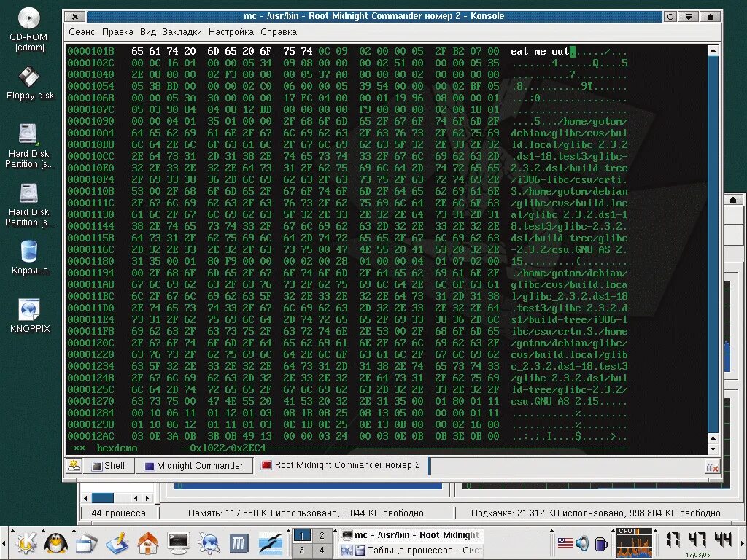Click the US flag keyboard layout icon
This screenshot has height=560, width=747.
click(565, 542)
